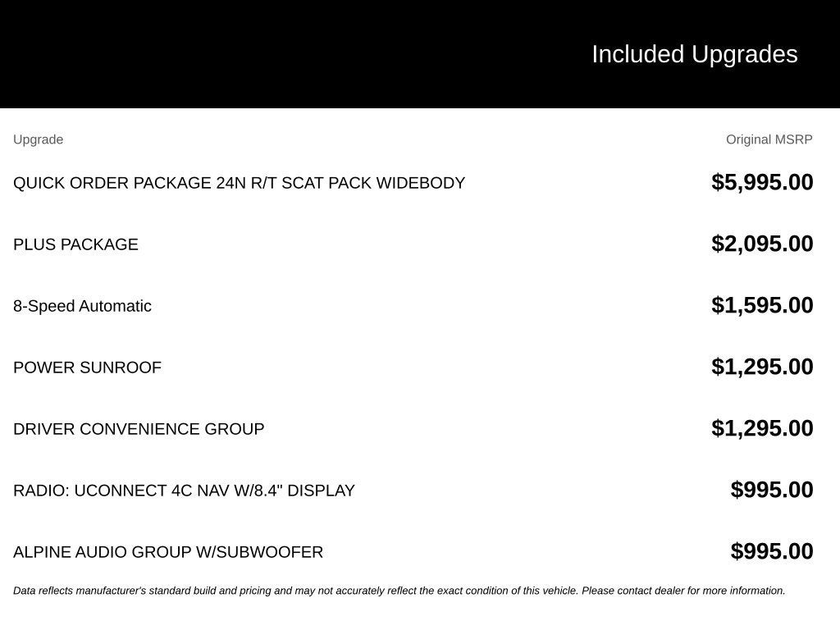Select the Driver Convenience Group upgrade
The height and width of the screenshot is (630, 840).
pyautogui.click(x=139, y=429)
